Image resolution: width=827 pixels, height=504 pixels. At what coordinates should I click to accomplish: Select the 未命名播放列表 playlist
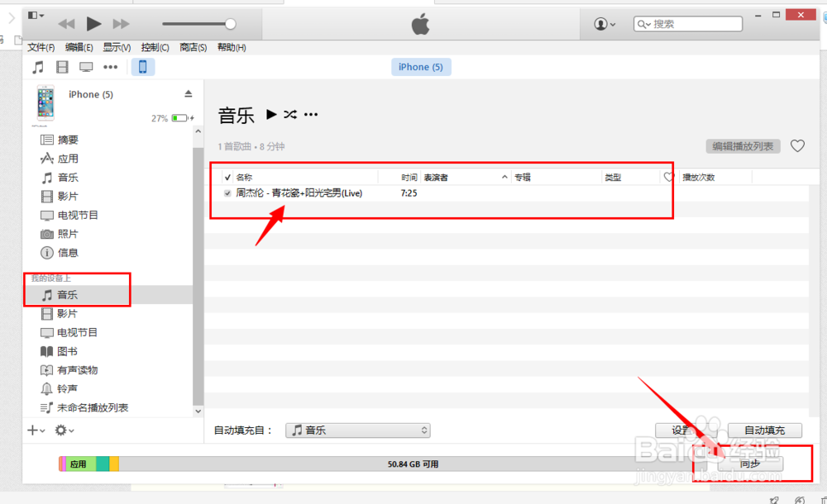tap(84, 407)
